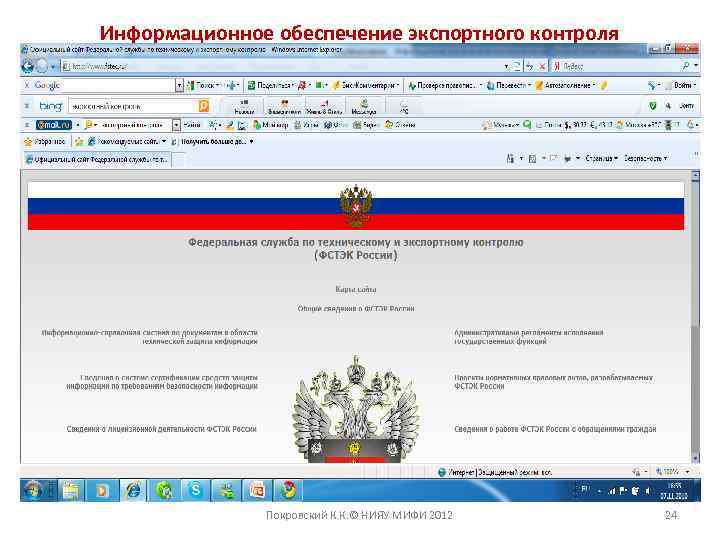Click the Войти sign-in button
Viewport: 720px width, 540px height.
(681, 85)
